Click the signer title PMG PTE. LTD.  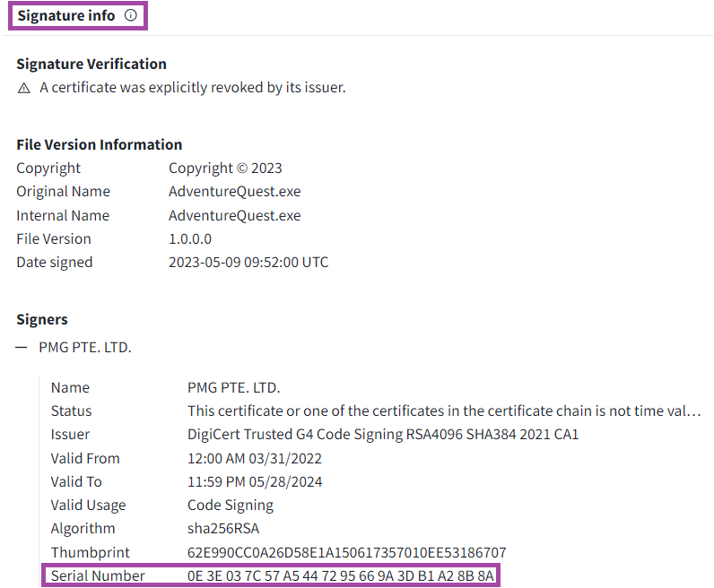pyautogui.click(x=85, y=347)
